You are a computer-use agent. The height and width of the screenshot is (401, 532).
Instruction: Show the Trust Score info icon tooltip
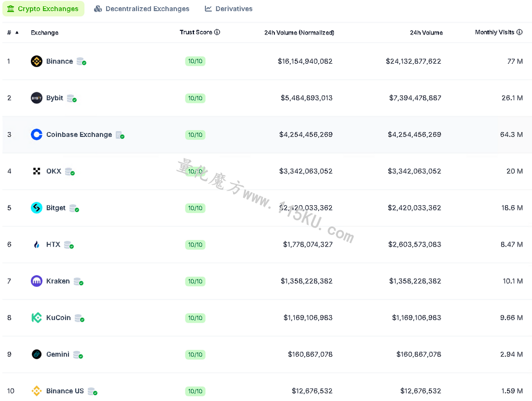217,32
